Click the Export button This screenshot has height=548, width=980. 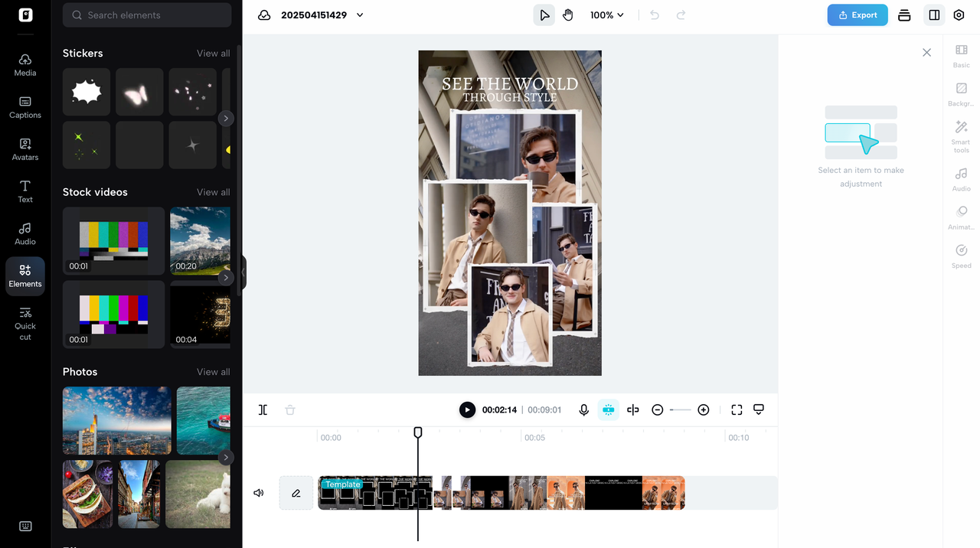857,15
